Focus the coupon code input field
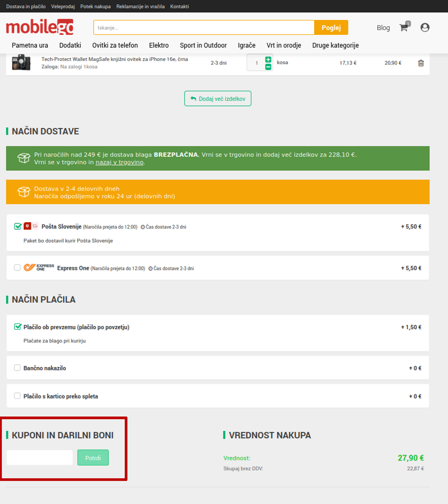This screenshot has width=448, height=504. click(x=40, y=458)
